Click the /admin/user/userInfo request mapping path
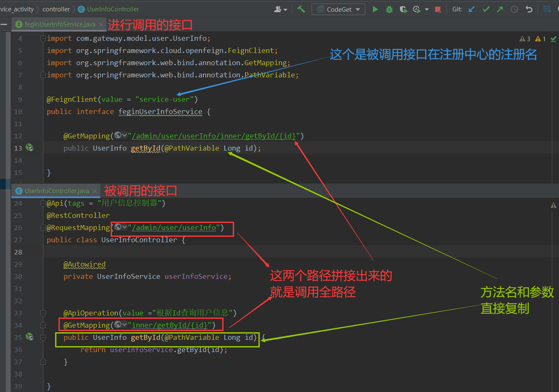This screenshot has width=559, height=392. (174, 228)
